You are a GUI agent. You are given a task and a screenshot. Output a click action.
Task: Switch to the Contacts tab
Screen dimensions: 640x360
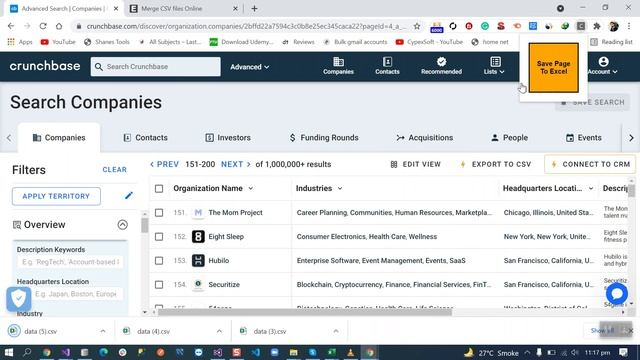pos(145,138)
